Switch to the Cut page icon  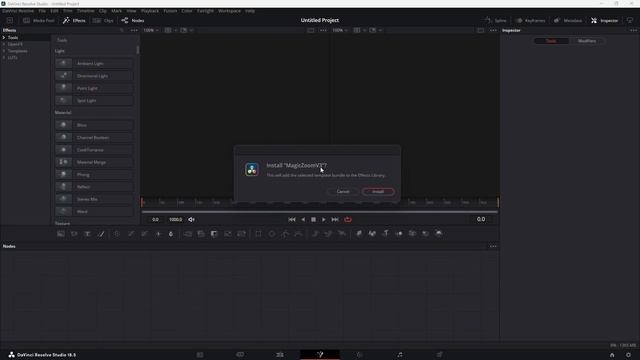click(x=240, y=355)
